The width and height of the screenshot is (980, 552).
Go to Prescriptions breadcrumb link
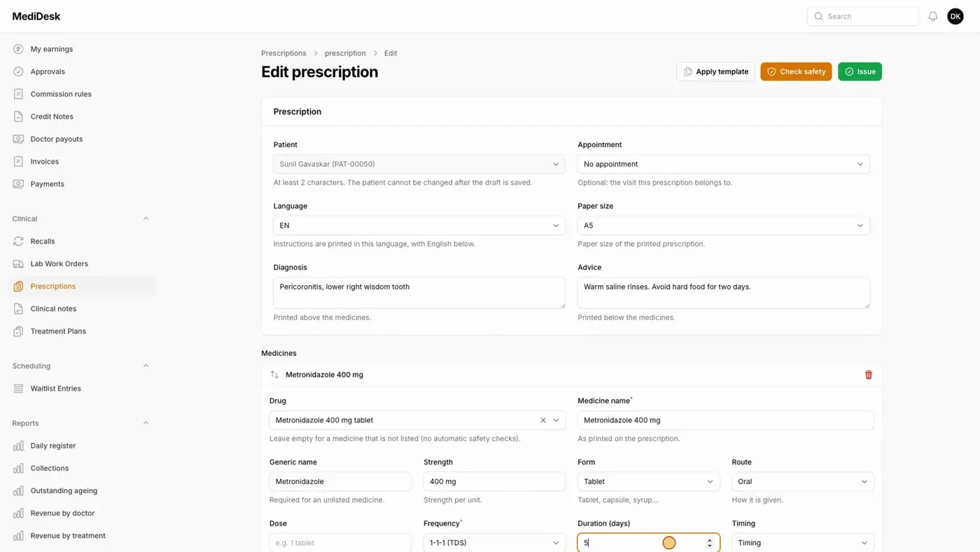point(283,53)
